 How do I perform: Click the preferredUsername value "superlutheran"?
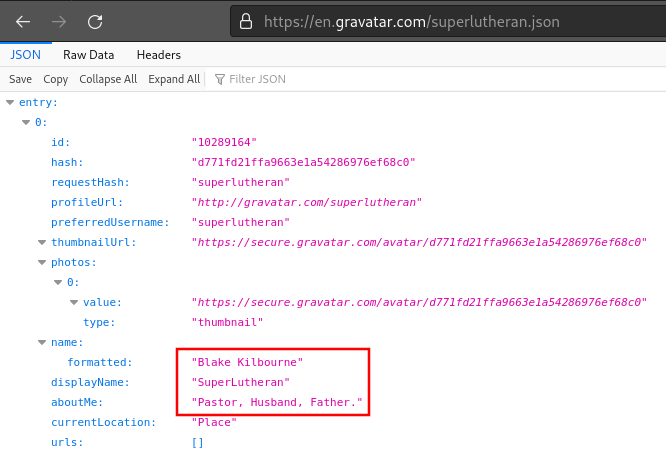coord(241,222)
